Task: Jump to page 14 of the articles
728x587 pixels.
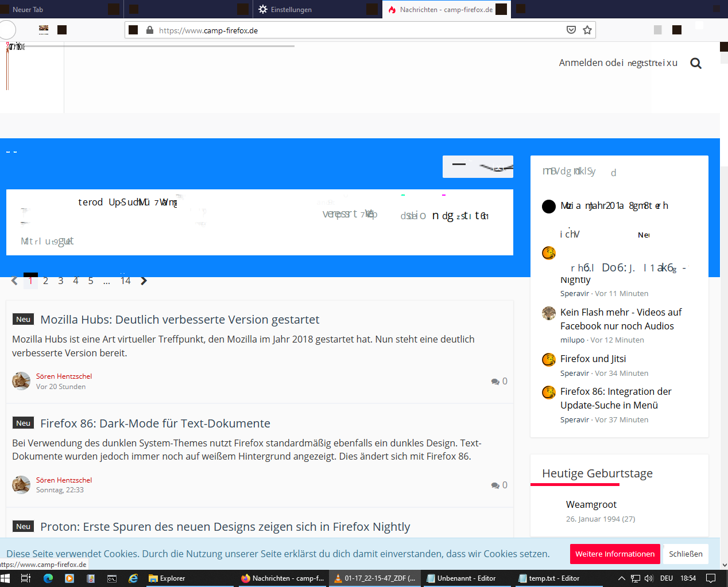Action: point(125,281)
